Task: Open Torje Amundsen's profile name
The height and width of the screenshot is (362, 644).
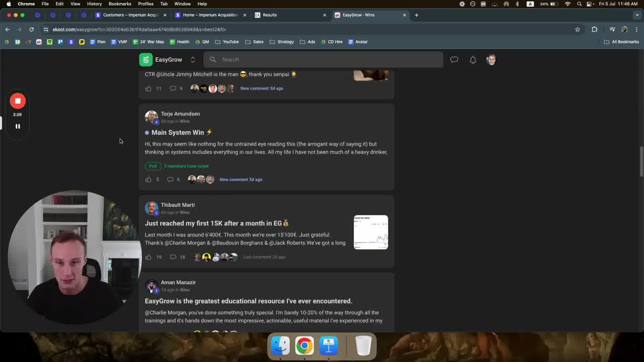Action: coord(180,114)
